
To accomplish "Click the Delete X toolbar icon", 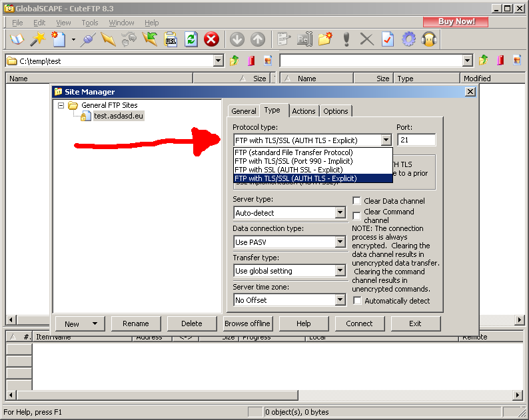I will point(366,39).
